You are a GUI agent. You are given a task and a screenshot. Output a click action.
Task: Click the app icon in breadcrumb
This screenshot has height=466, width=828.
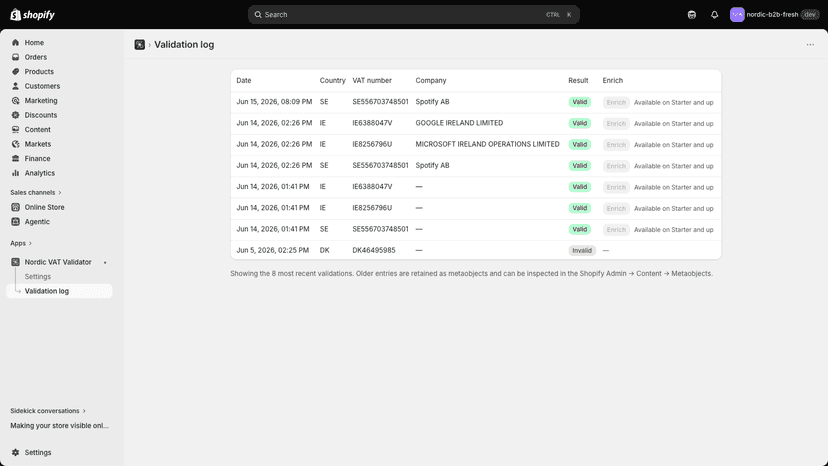139,45
